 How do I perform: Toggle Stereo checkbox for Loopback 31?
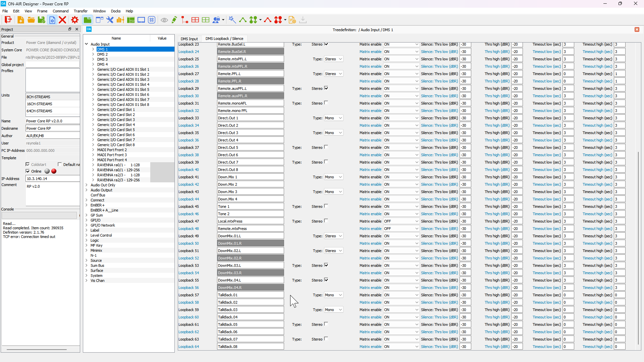coord(326,103)
